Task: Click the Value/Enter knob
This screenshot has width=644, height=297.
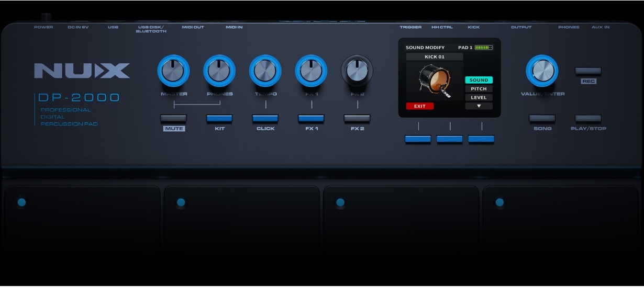Action: pyautogui.click(x=542, y=71)
